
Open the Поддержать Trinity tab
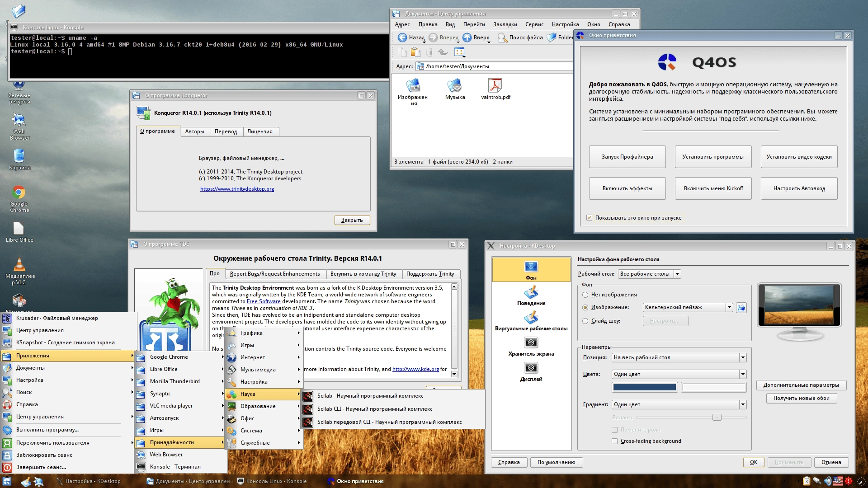click(x=430, y=274)
